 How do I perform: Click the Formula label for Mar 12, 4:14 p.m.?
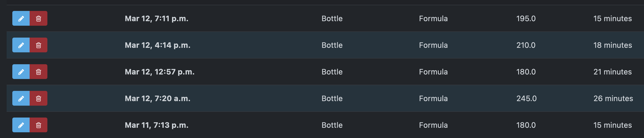click(x=433, y=45)
